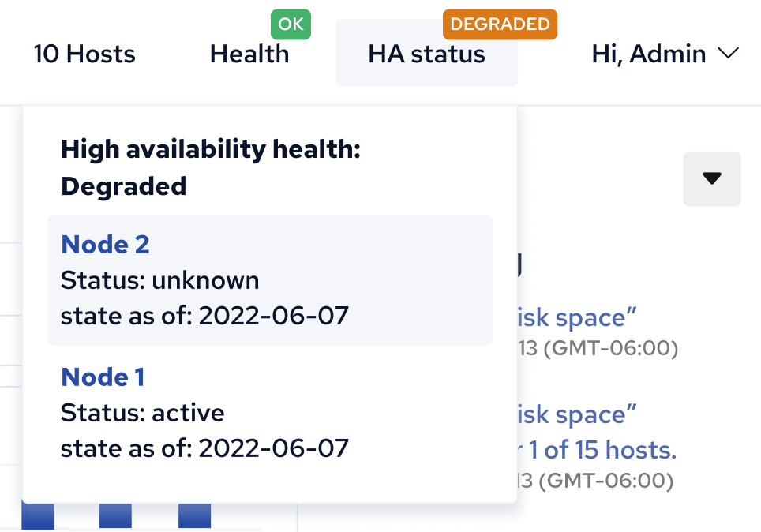This screenshot has height=532, width=761.
Task: Select the leftmost blue chart bar
Action: coord(38,516)
